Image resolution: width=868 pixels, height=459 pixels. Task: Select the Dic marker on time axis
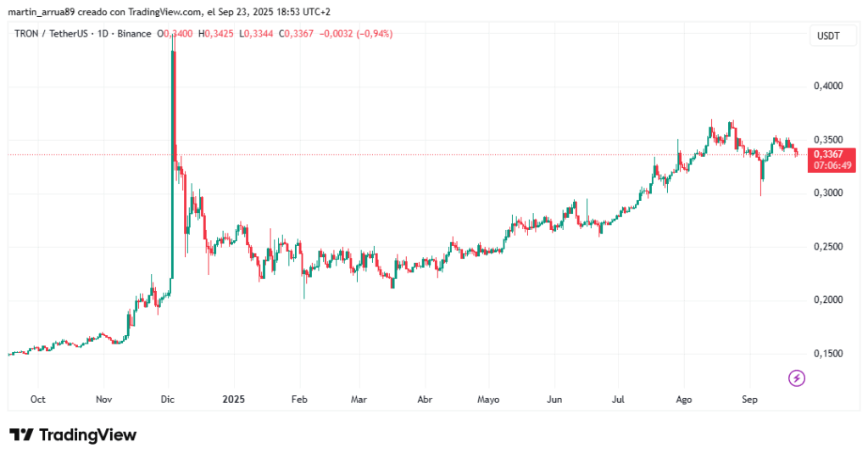(168, 399)
